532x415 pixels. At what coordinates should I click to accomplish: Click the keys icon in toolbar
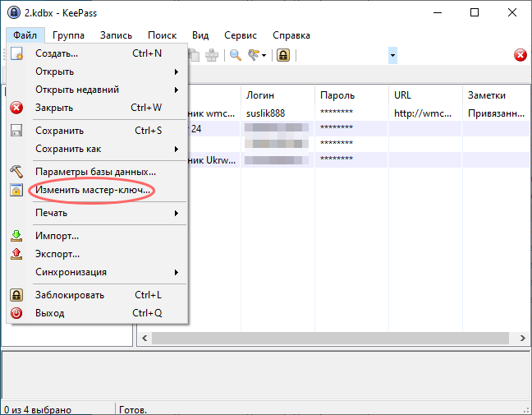point(254,55)
